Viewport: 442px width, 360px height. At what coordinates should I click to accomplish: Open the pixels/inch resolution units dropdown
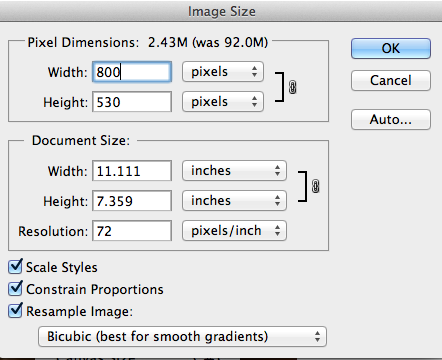click(x=234, y=231)
